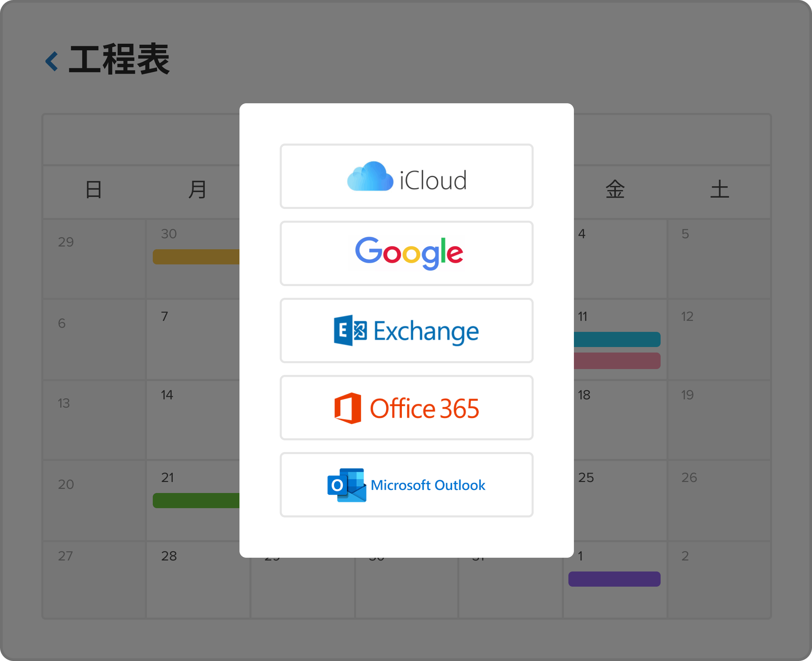Select calendar day 6
The width and height of the screenshot is (812, 661).
(62, 323)
